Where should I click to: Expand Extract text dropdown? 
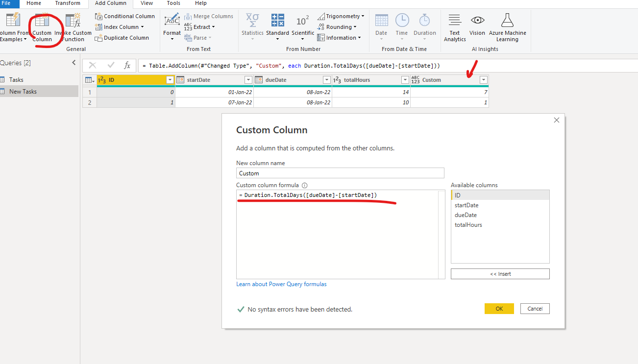coord(213,27)
